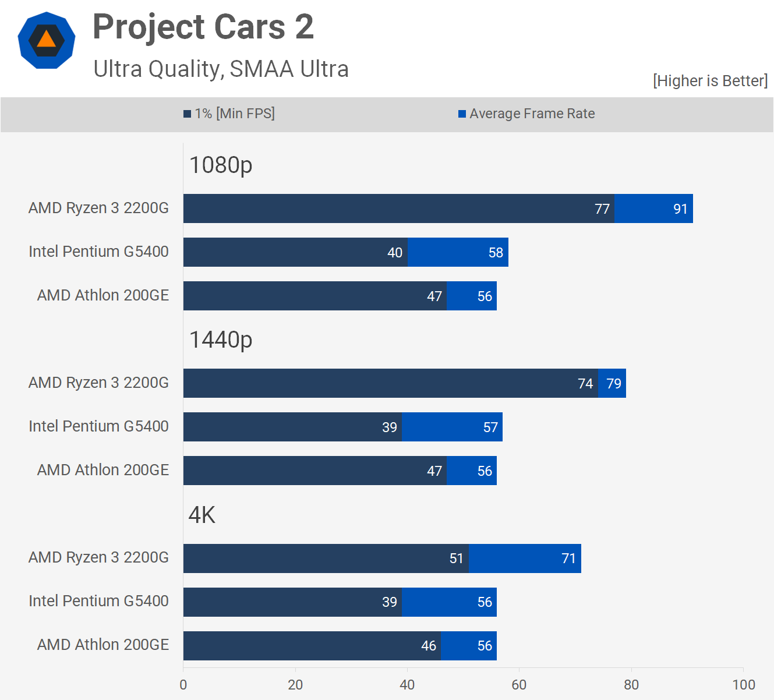Select the Average Frame Rate legend label

click(532, 114)
